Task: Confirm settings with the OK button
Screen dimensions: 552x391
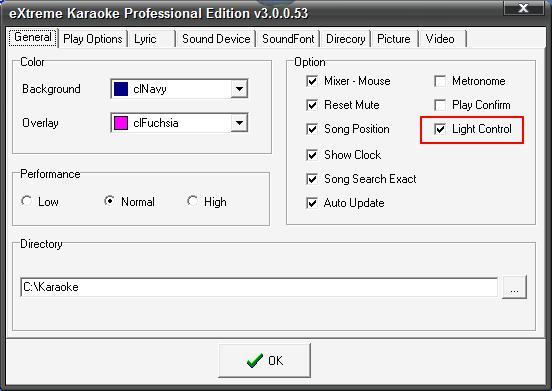Action: 264,361
